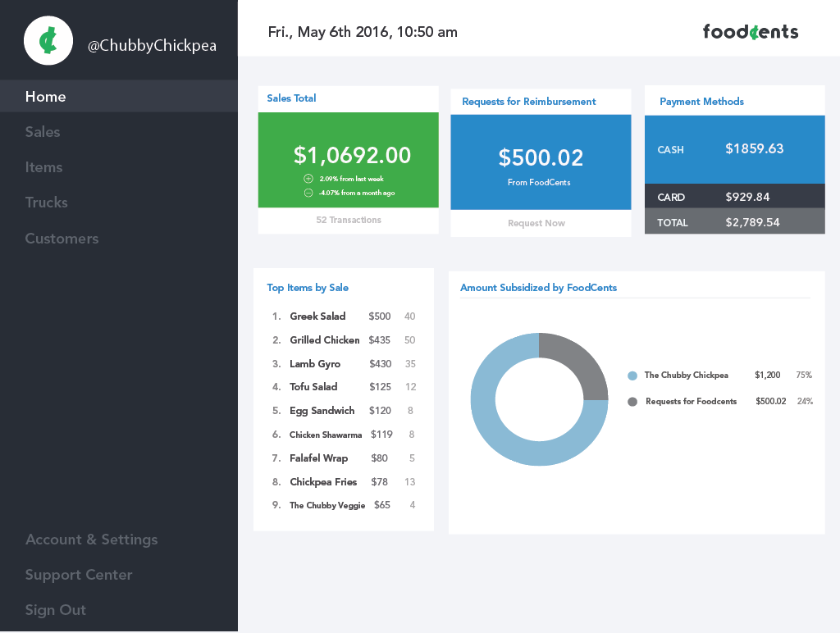View the 52 Transactions link
This screenshot has height=633, width=840.
pos(349,221)
